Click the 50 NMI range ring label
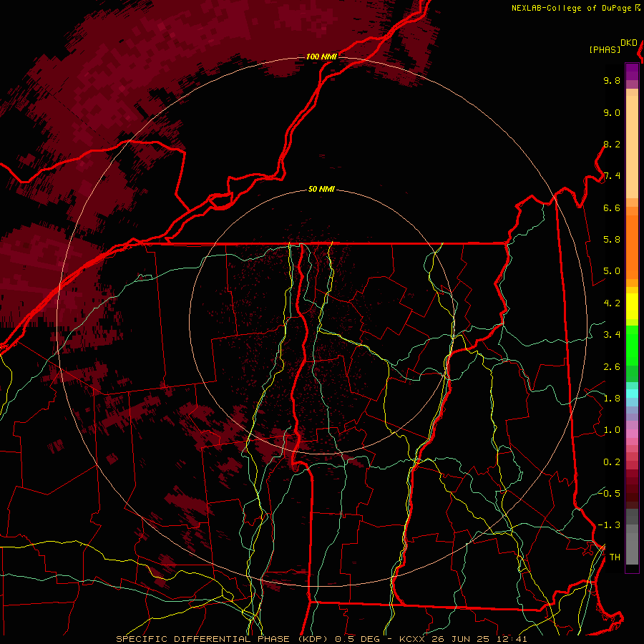This screenshot has width=644, height=644. [321, 189]
